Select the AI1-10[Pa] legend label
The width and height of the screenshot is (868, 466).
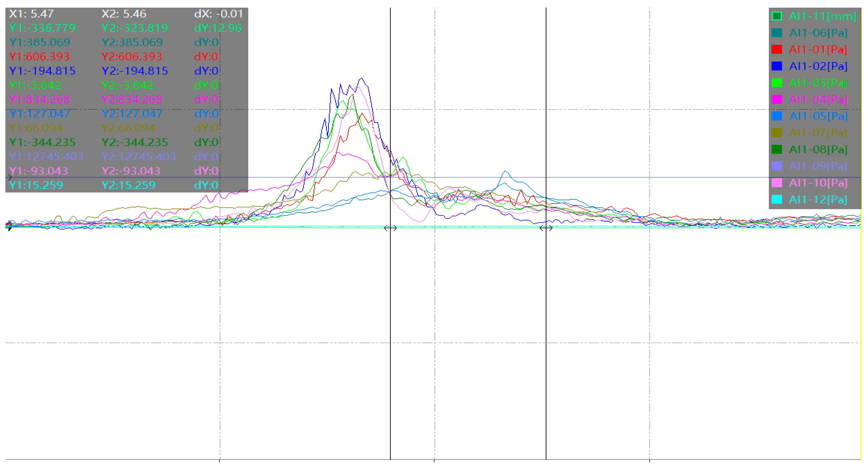(818, 183)
